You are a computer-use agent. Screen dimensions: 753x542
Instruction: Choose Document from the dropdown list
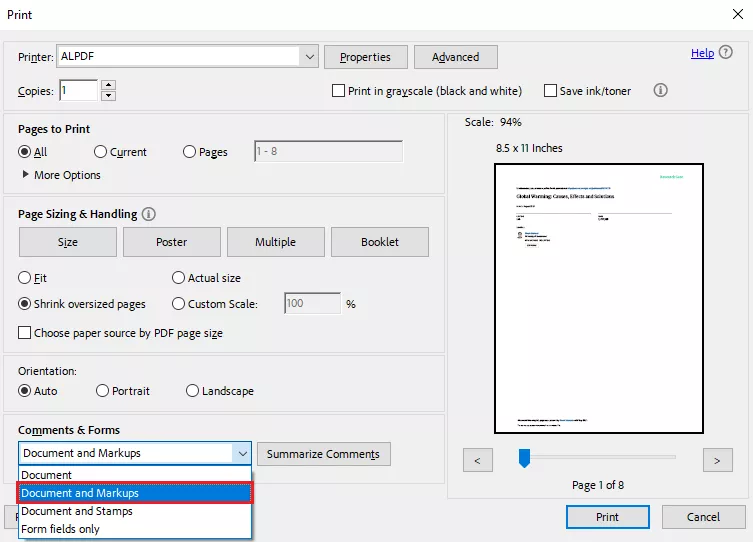tap(134, 475)
